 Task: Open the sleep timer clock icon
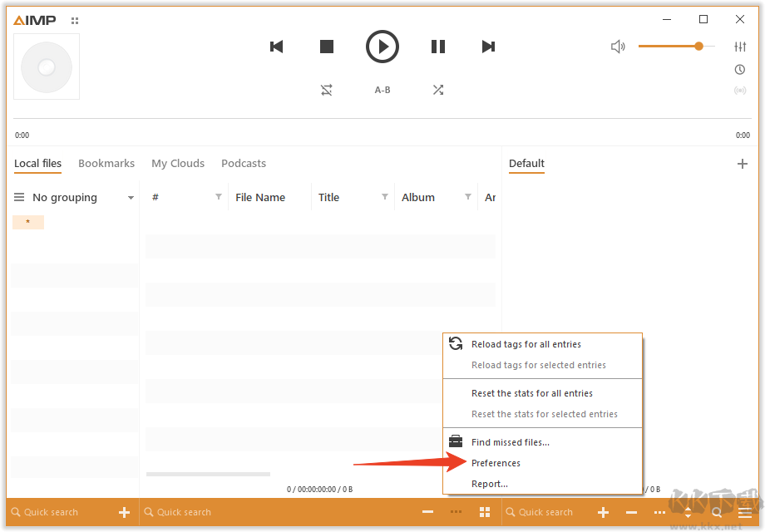point(740,70)
